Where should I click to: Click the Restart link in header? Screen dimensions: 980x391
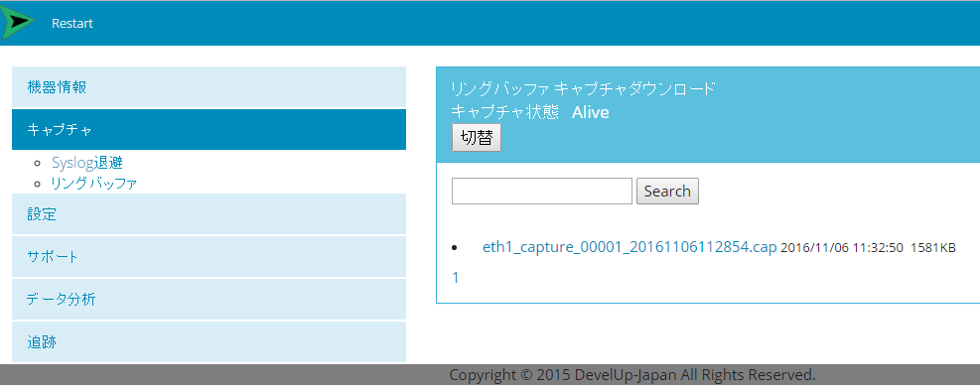[71, 24]
